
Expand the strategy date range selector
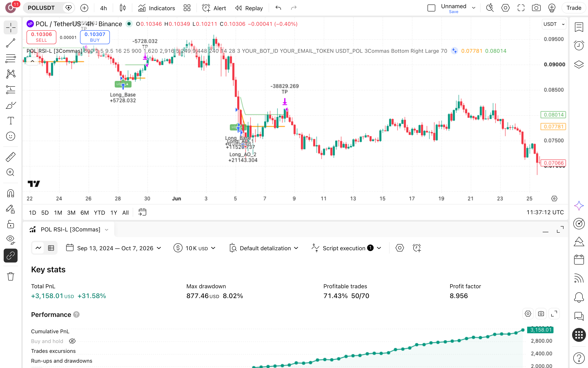[x=114, y=248]
